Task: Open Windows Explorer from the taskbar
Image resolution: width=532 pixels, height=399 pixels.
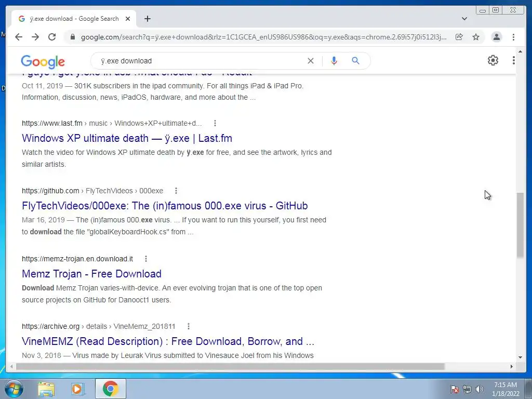Action: [46, 389]
